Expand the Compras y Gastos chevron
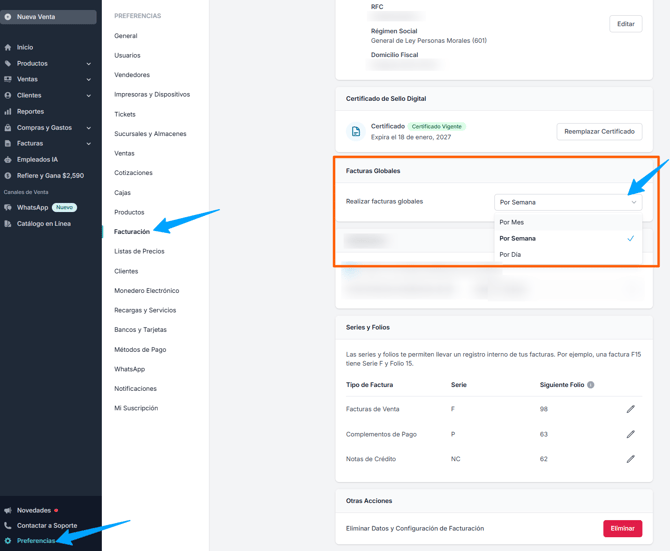The image size is (670, 551). 88,128
